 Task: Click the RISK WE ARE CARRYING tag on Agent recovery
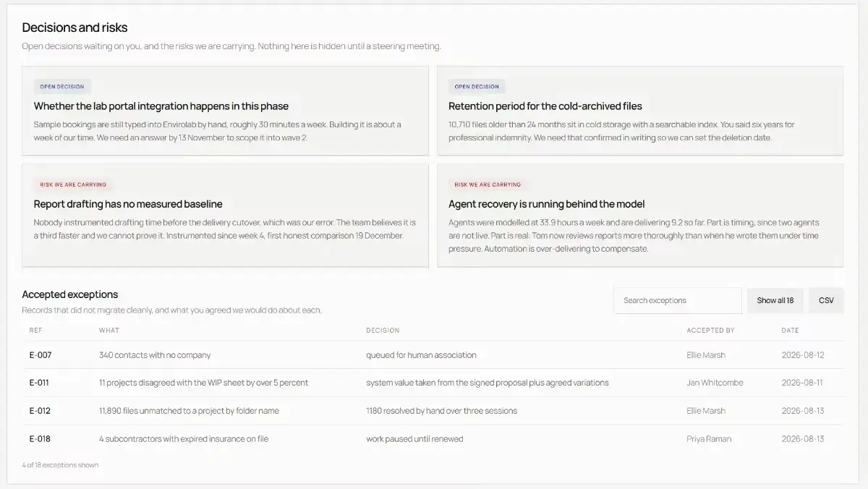[x=488, y=184]
